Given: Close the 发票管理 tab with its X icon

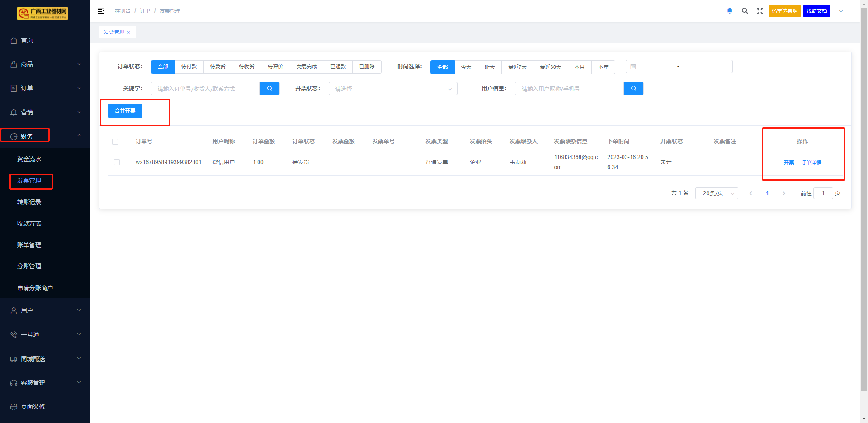Looking at the screenshot, I should click(x=129, y=33).
